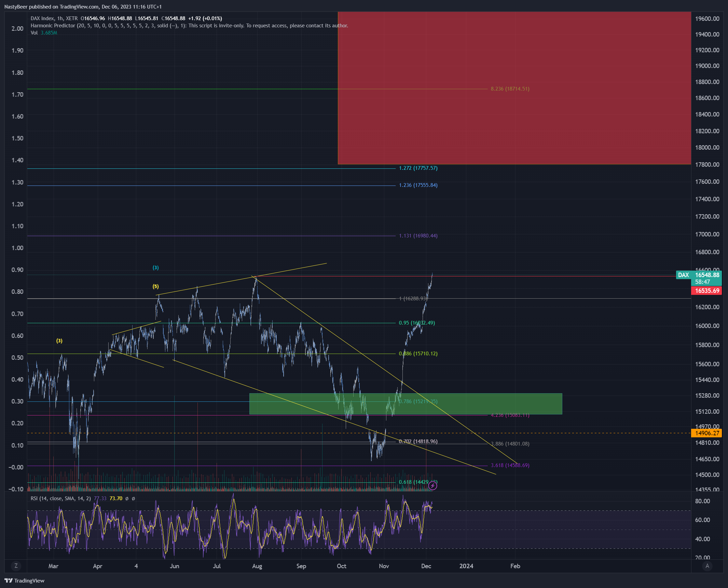Viewport: 728px width, 588px height.
Task: Click the RSI 80.00 scale value
Action: [702, 501]
